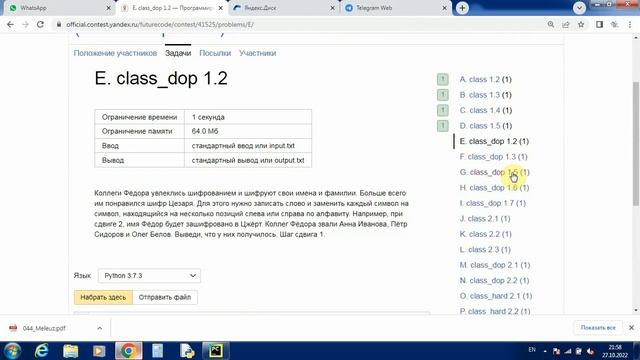Click the taskbar clock showing 21:58
This screenshot has width=640, height=360.
click(x=615, y=351)
